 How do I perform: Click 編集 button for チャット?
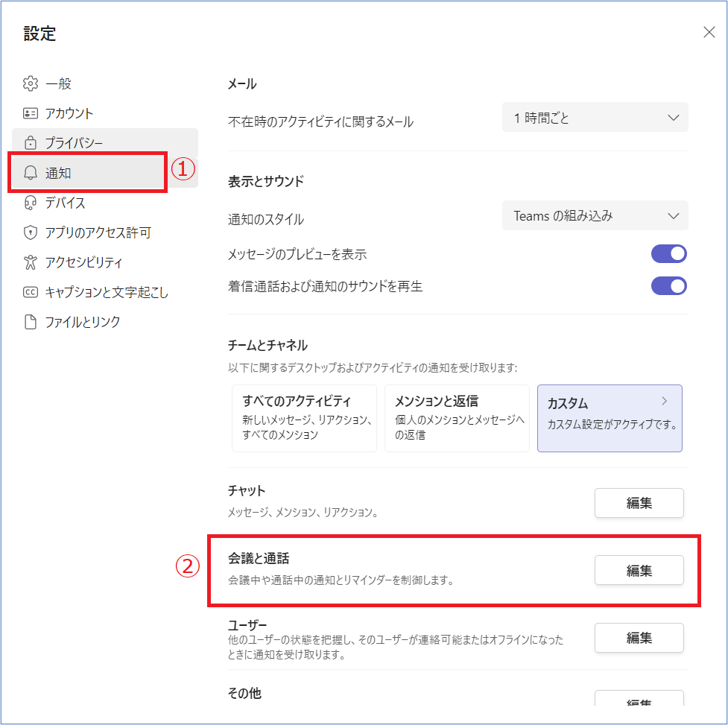[639, 503]
